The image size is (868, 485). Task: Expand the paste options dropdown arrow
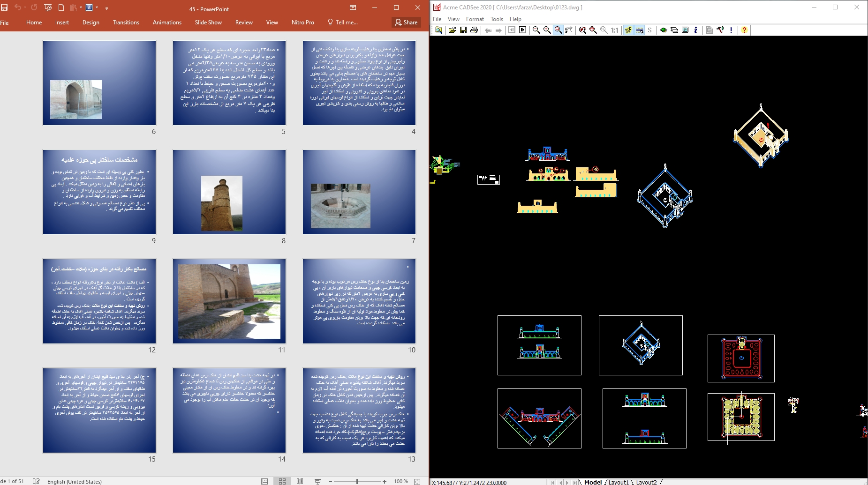coord(81,7)
